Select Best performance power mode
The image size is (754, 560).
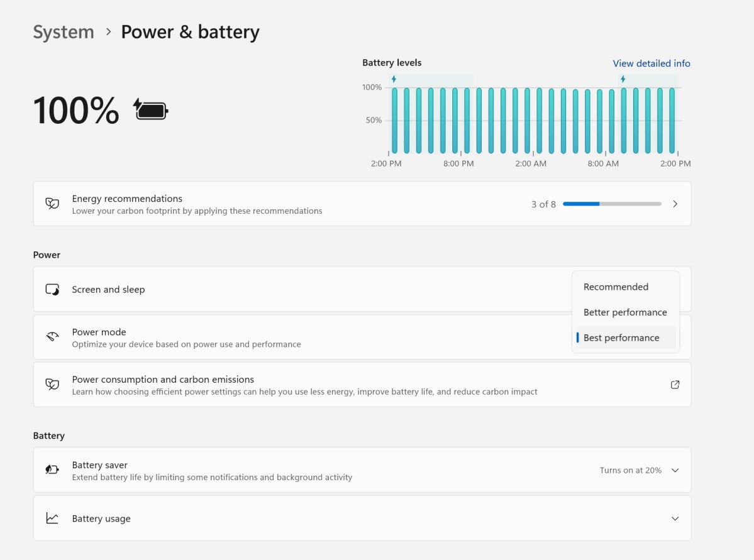(621, 338)
